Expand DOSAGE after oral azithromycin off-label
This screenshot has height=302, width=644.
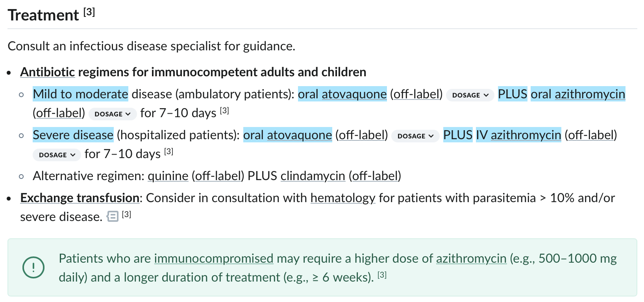point(113,114)
